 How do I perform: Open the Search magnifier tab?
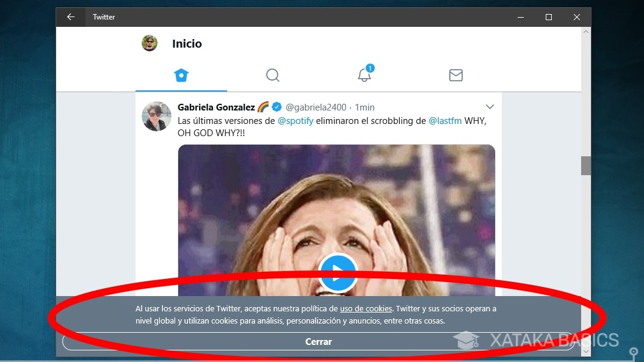[273, 75]
